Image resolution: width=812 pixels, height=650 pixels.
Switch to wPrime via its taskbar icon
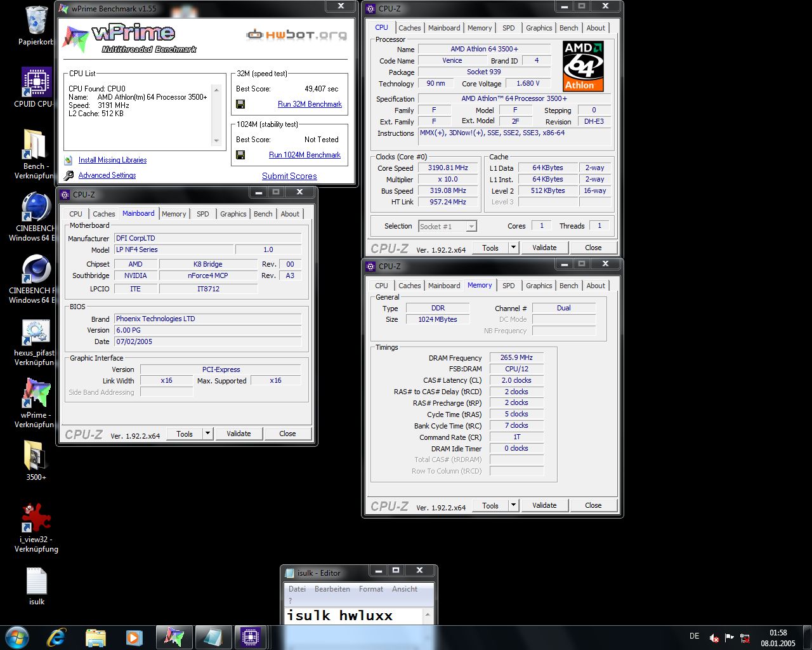[174, 637]
